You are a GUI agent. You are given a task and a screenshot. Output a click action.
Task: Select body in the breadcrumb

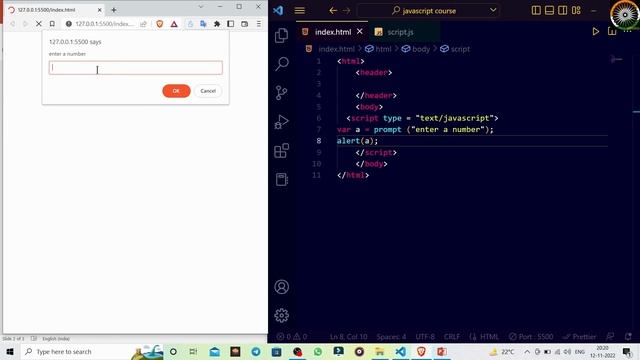pyautogui.click(x=421, y=49)
